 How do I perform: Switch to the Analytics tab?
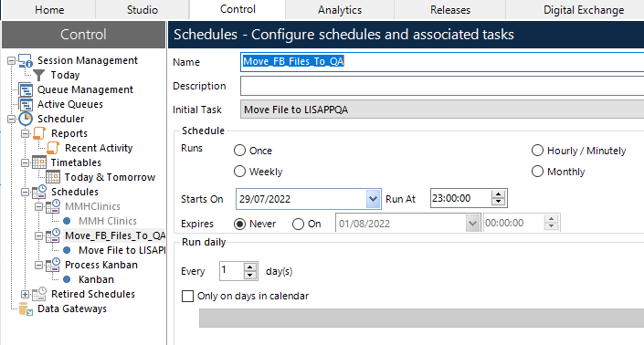click(x=340, y=10)
